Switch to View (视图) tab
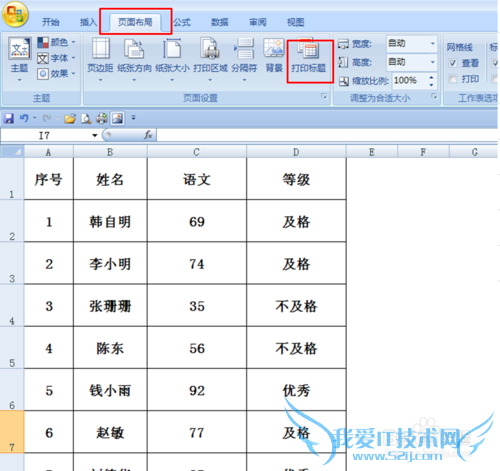The image size is (500, 471). (x=295, y=22)
